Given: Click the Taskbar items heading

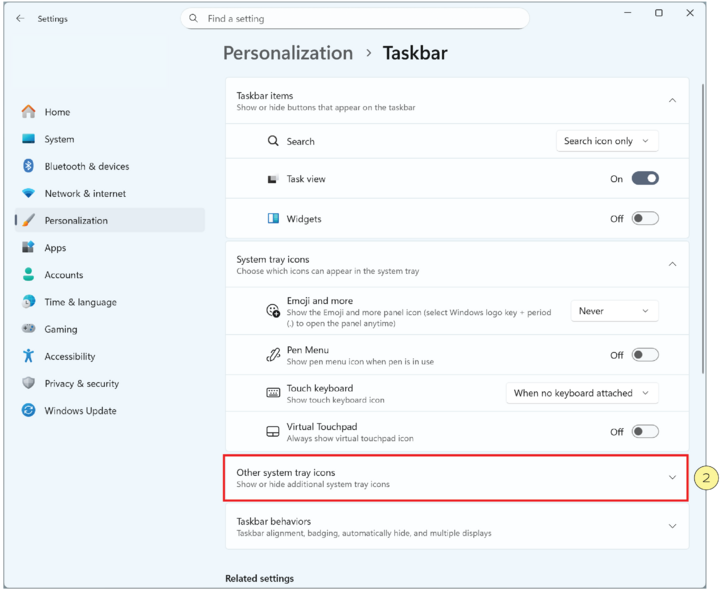Looking at the screenshot, I should coord(265,95).
